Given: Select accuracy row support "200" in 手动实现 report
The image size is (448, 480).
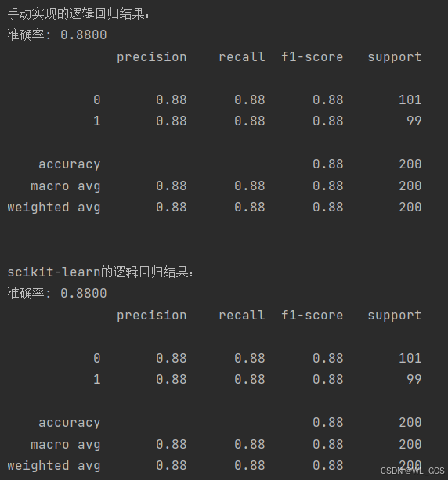Looking at the screenshot, I should (x=410, y=164).
